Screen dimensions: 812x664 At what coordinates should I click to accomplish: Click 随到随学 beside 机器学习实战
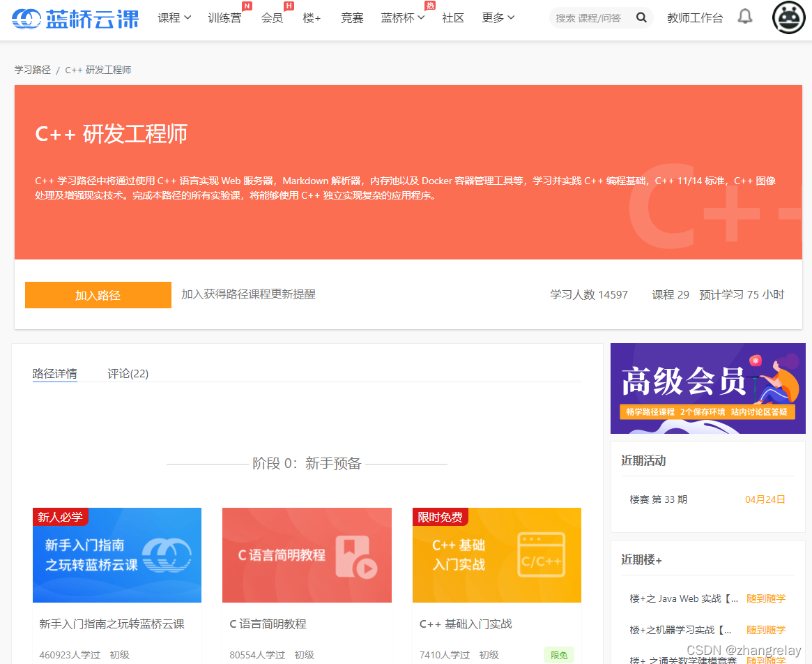tap(766, 630)
